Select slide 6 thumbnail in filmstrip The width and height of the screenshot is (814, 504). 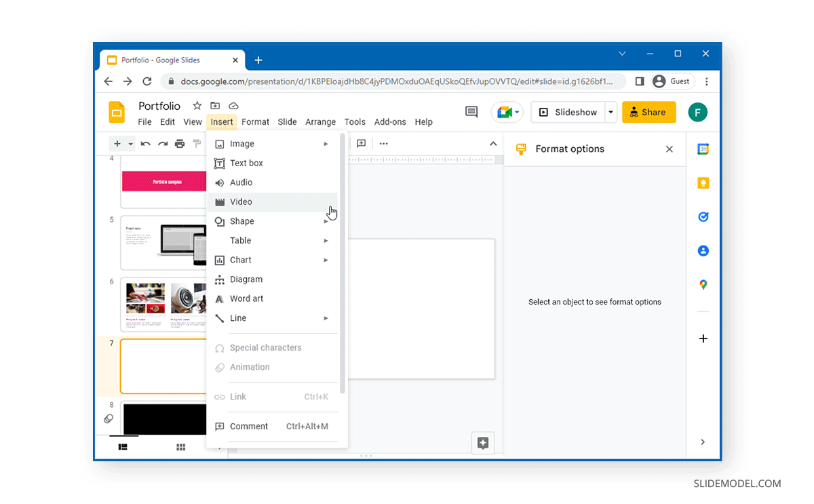[163, 304]
